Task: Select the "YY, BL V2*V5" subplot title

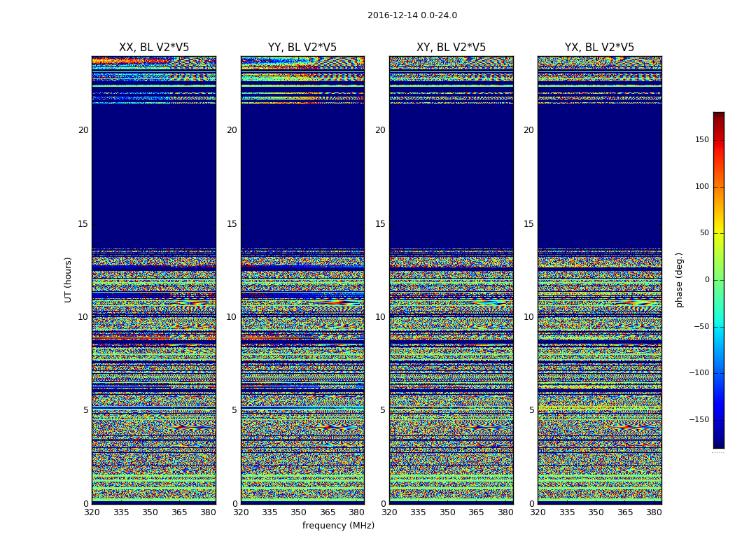Action: click(x=302, y=48)
